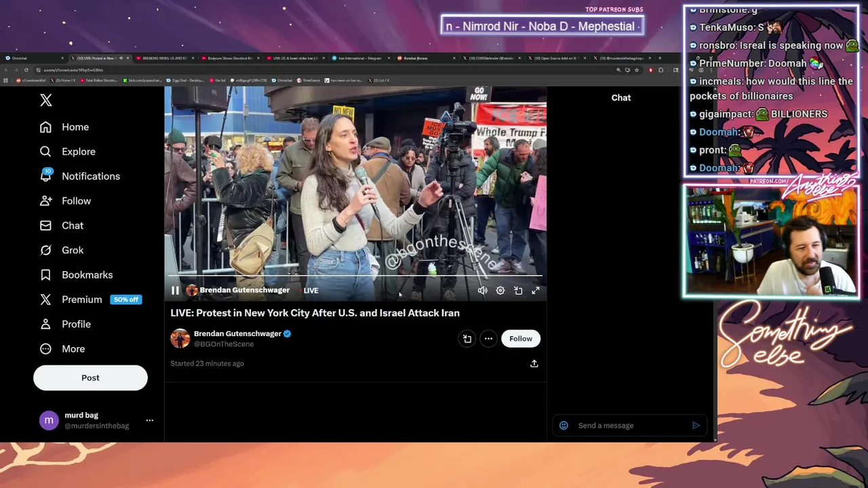Click the repost icon beside Follow

[x=467, y=339]
